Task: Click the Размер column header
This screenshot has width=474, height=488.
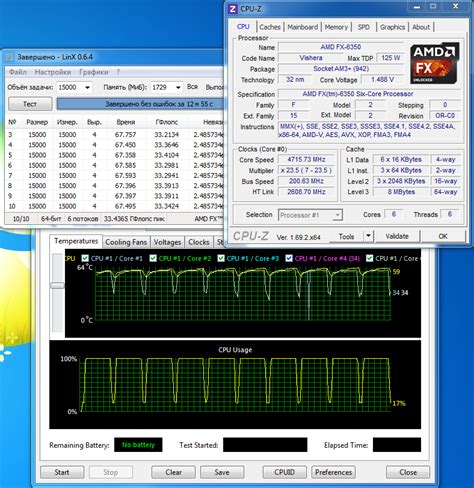Action: coord(37,122)
